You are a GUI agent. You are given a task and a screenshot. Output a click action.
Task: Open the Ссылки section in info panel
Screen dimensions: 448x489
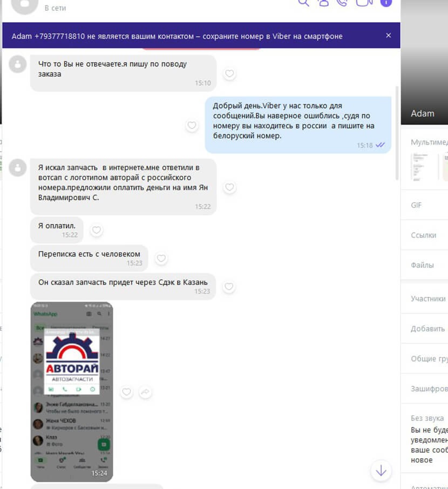pyautogui.click(x=424, y=235)
